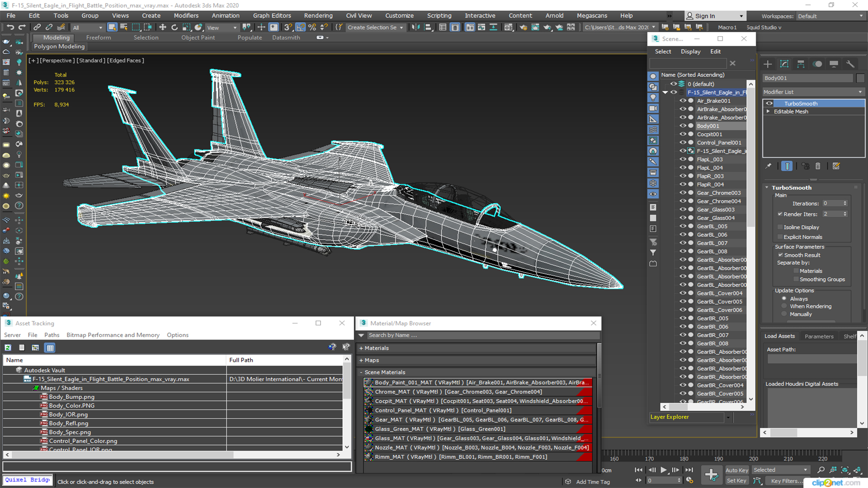Open Time Configuration clock icon
The height and width of the screenshot is (488, 868).
(x=689, y=480)
